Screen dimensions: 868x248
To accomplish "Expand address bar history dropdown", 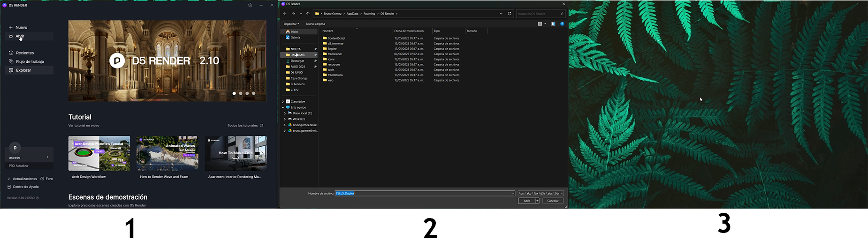I will (501, 14).
